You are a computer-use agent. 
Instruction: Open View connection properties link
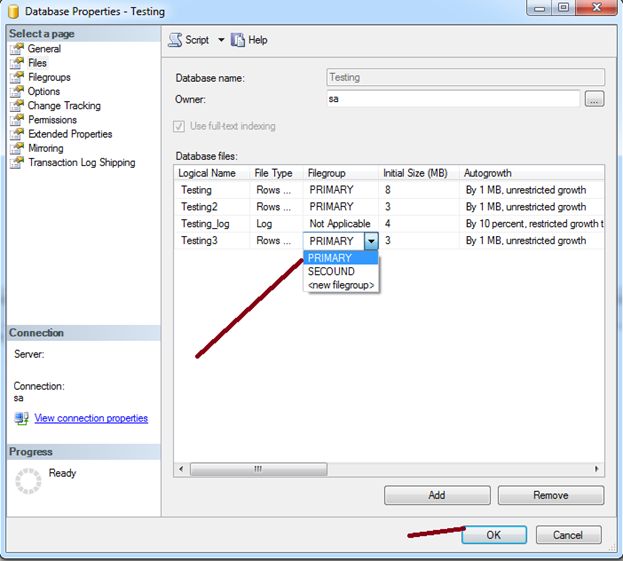[x=91, y=418]
